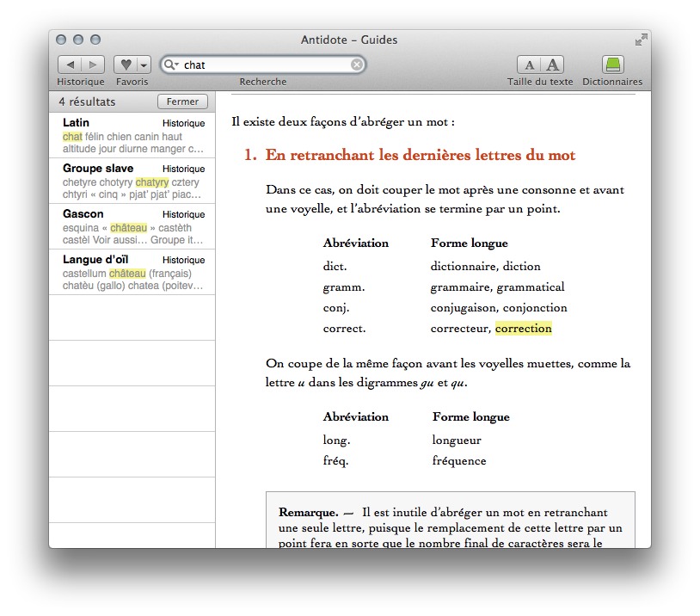Go forward in history with right arrow
Image resolution: width=700 pixels, height=616 pixels.
[93, 65]
